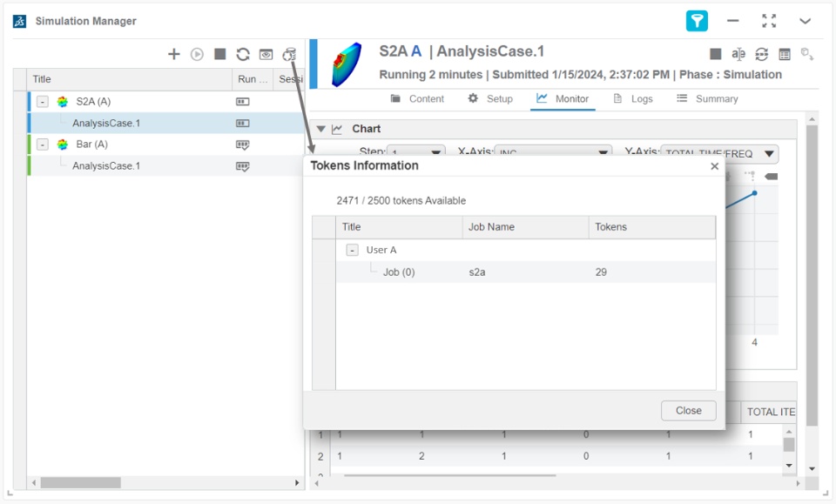Open the Step dropdown
Viewport: 836px width, 504px height.
(x=416, y=152)
